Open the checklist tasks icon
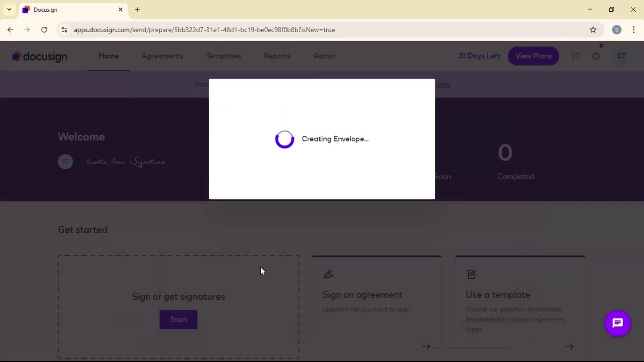644x362 pixels. pos(576,56)
